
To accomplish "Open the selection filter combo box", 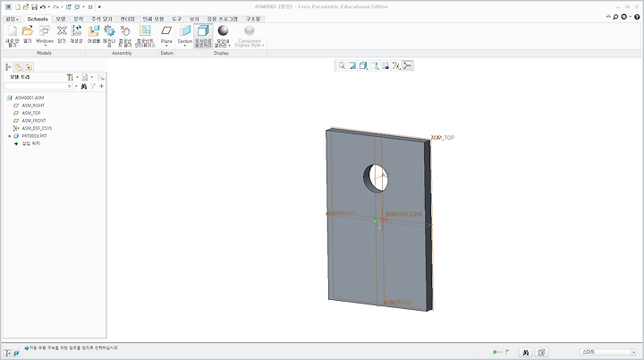I will (608, 352).
